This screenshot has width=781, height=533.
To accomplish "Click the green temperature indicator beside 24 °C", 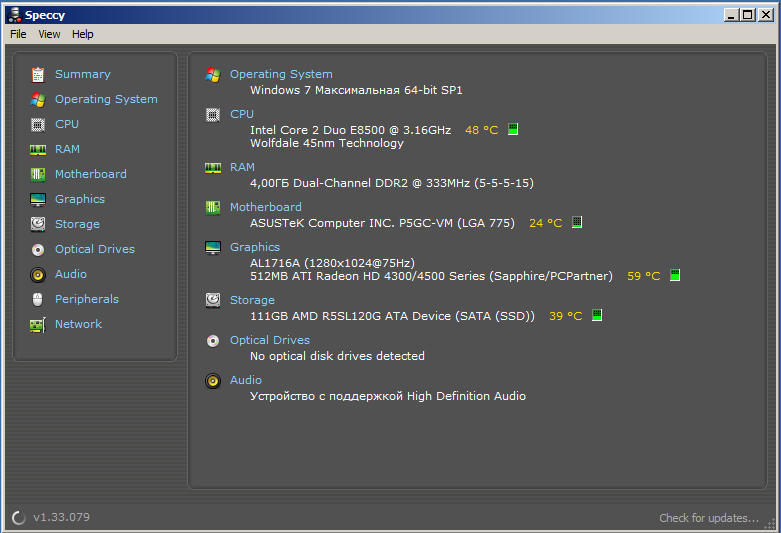I will [x=577, y=222].
